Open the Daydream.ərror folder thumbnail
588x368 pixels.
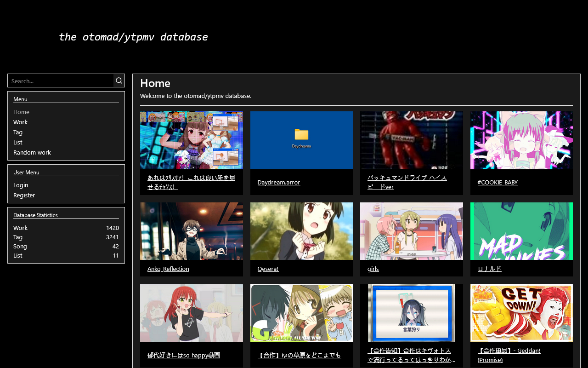pos(301,140)
